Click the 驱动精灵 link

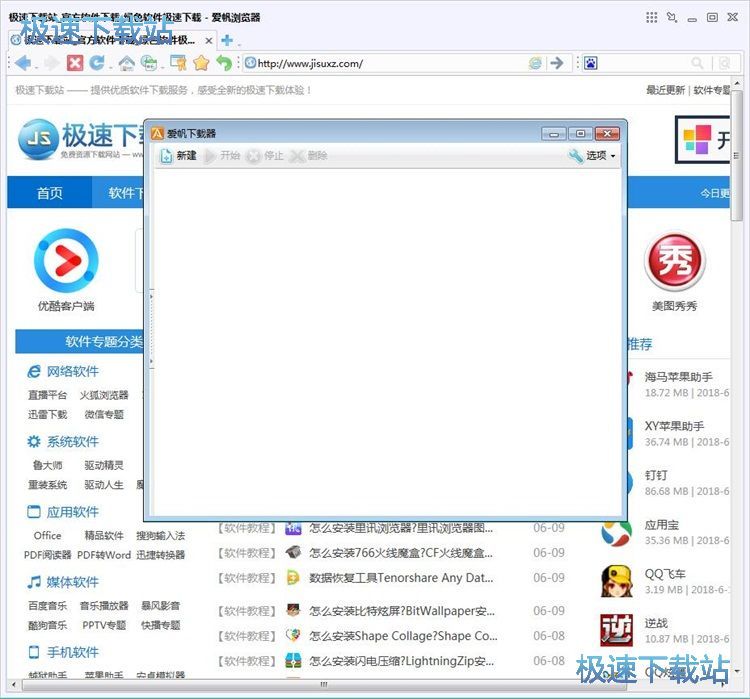(x=104, y=465)
